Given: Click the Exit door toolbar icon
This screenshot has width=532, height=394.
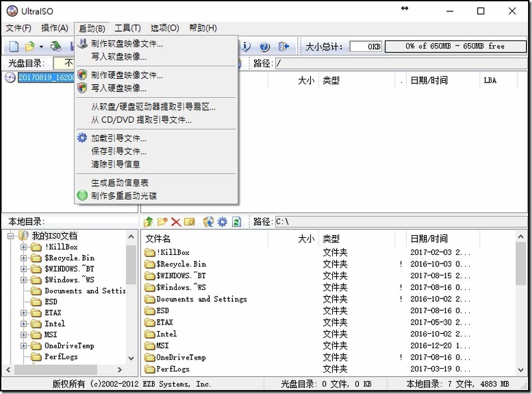Looking at the screenshot, I should pos(283,46).
